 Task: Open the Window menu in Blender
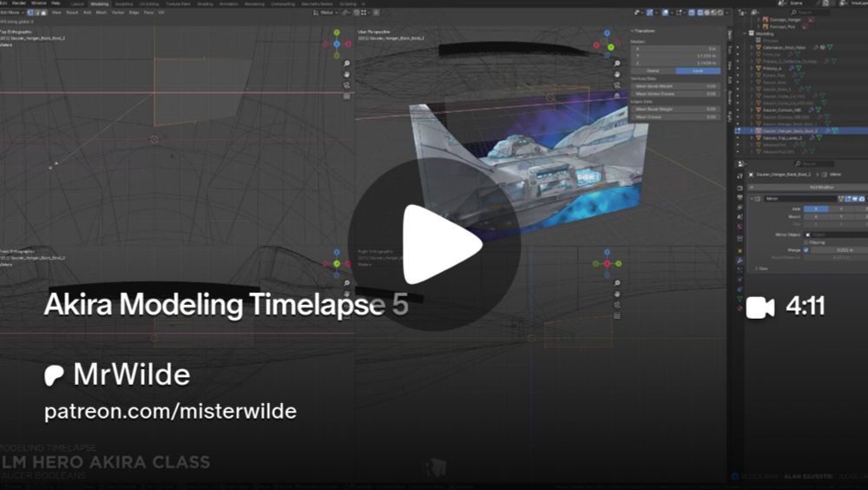39,3
